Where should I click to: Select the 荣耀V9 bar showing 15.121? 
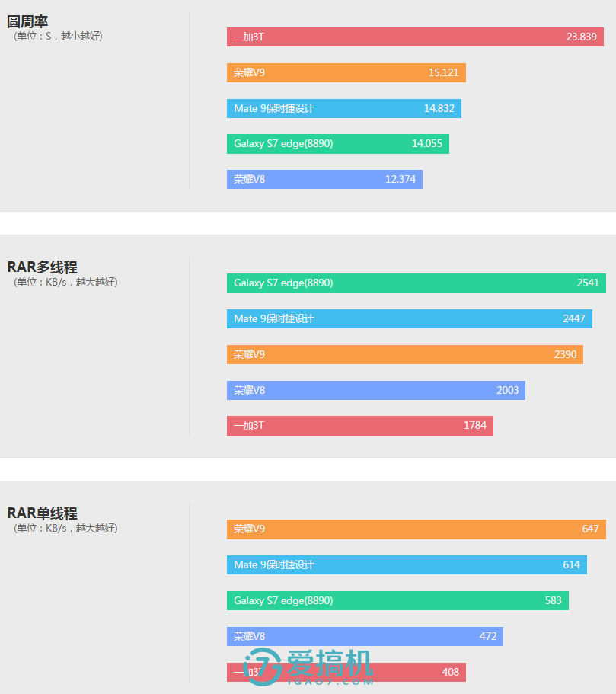[346, 72]
